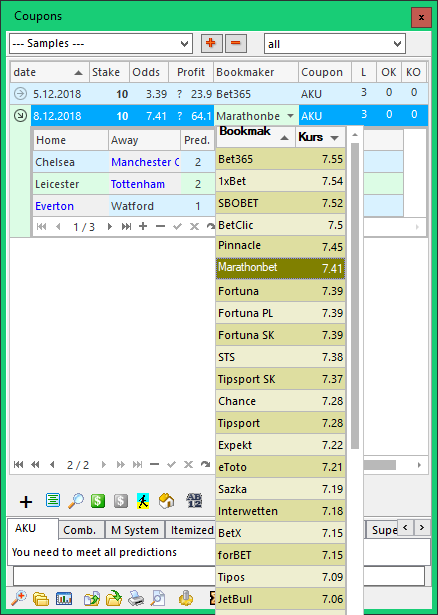Click the printer icon
Image resolution: width=438 pixels, height=615 pixels.
click(x=136, y=599)
